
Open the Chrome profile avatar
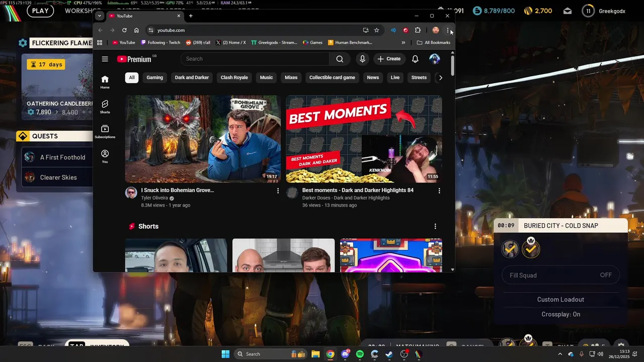point(436,30)
